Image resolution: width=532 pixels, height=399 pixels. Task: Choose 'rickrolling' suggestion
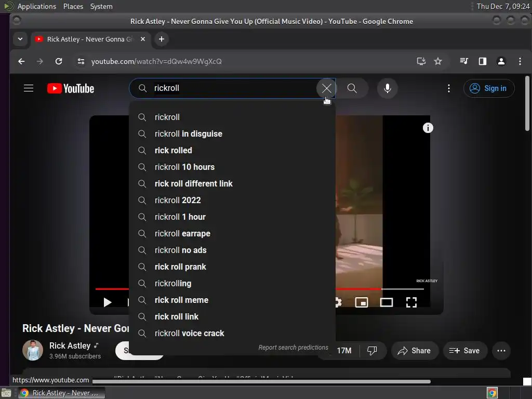tap(232, 283)
